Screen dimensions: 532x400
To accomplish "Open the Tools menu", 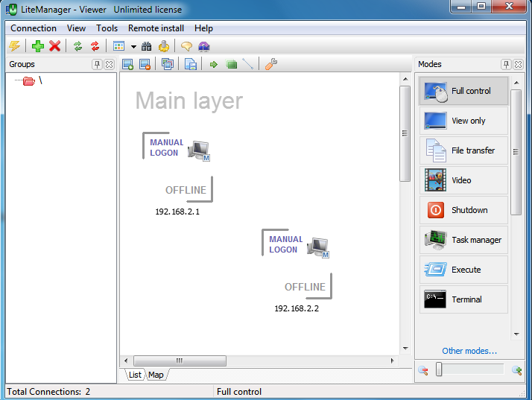I will click(107, 28).
